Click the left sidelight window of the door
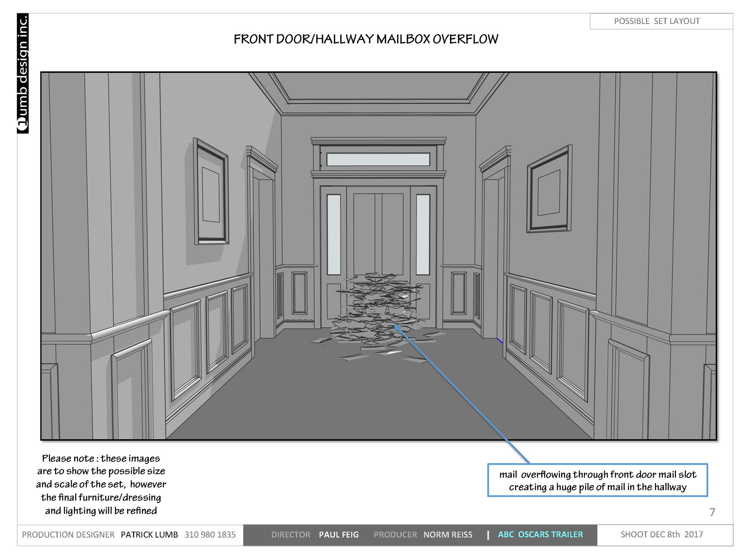The image size is (747, 560). [x=334, y=235]
